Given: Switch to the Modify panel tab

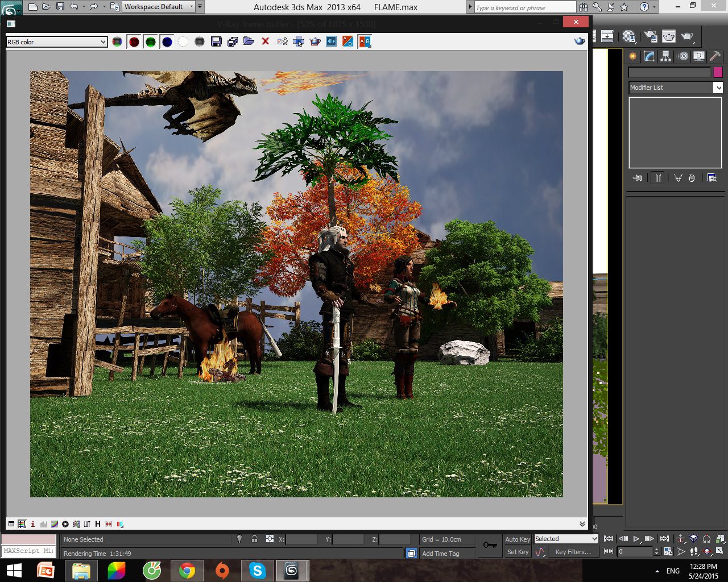Looking at the screenshot, I should click(650, 56).
